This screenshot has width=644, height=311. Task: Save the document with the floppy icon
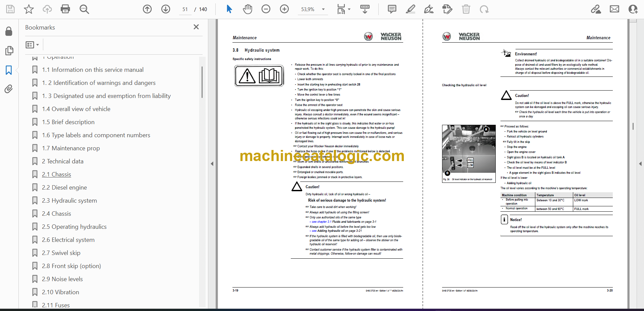click(10, 9)
